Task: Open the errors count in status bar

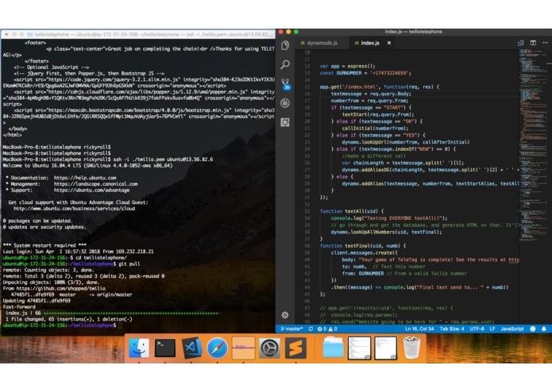Action: (322, 329)
